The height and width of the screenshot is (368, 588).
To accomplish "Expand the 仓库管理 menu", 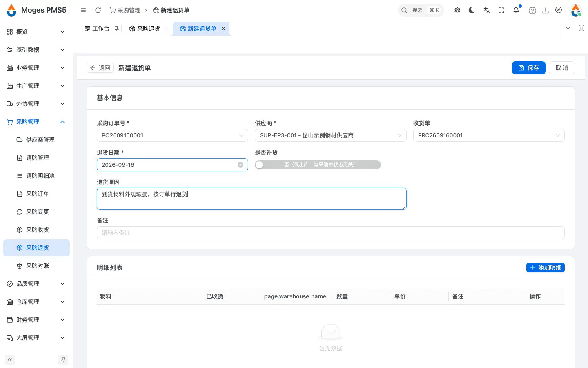I will click(36, 302).
